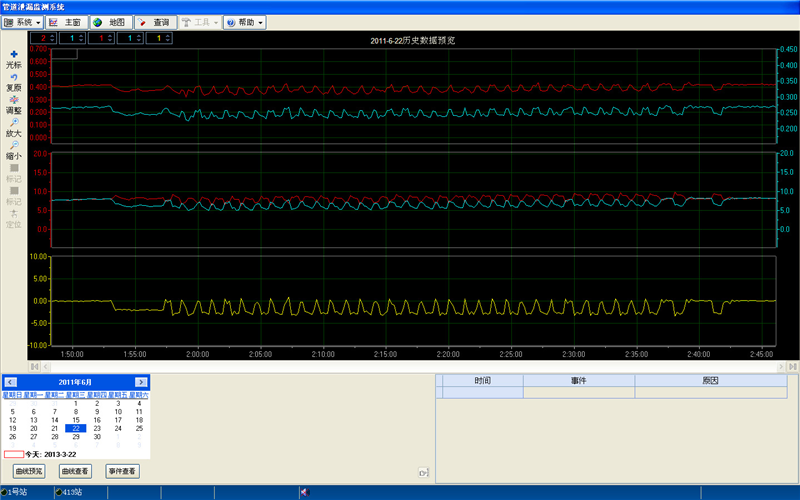Image resolution: width=800 pixels, height=500 pixels.
Task: Open the 地图 map view
Action: (110, 21)
